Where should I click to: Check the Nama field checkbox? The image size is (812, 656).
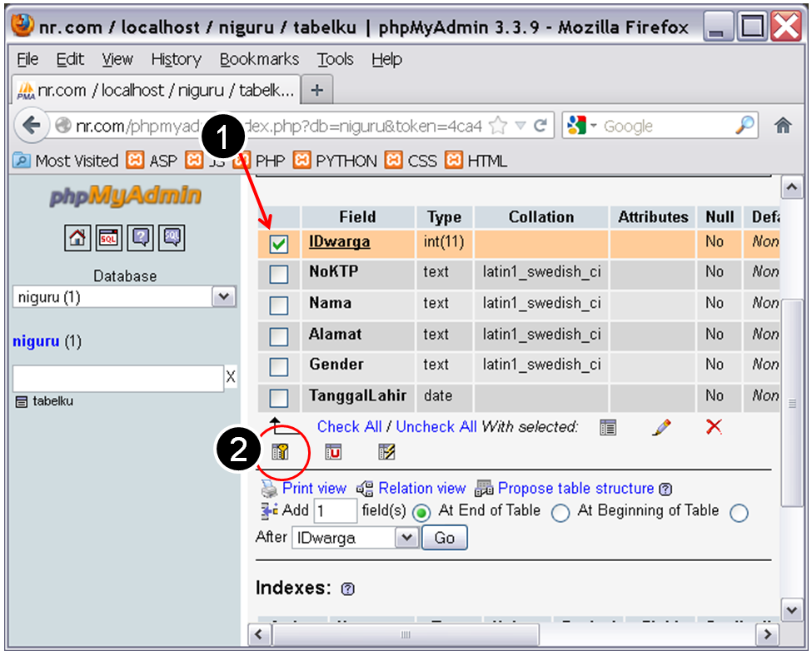pyautogui.click(x=279, y=304)
